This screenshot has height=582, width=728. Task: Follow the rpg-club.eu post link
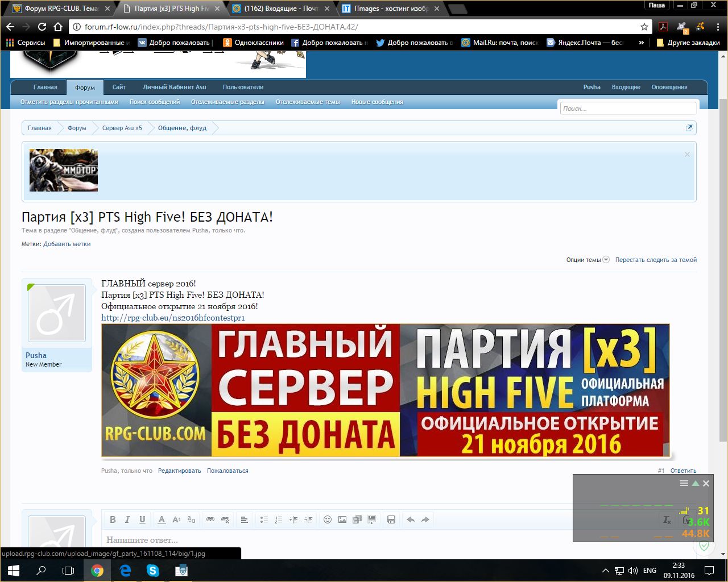(x=173, y=318)
